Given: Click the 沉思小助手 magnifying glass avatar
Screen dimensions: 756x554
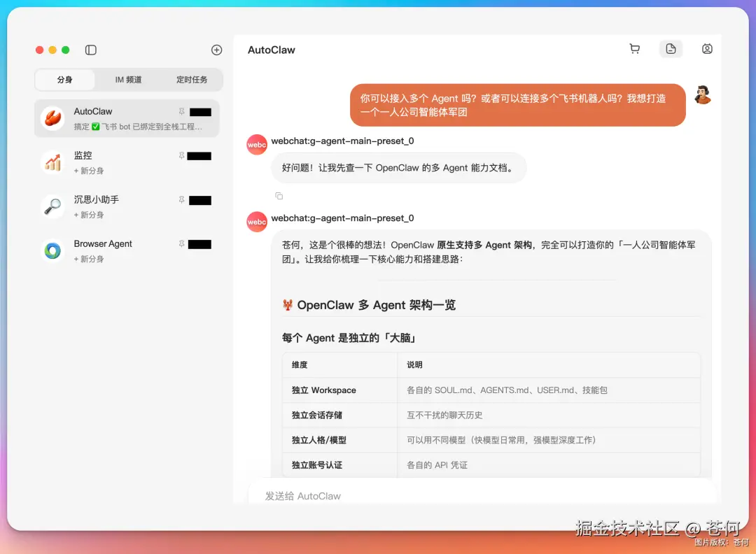Looking at the screenshot, I should pyautogui.click(x=52, y=206).
